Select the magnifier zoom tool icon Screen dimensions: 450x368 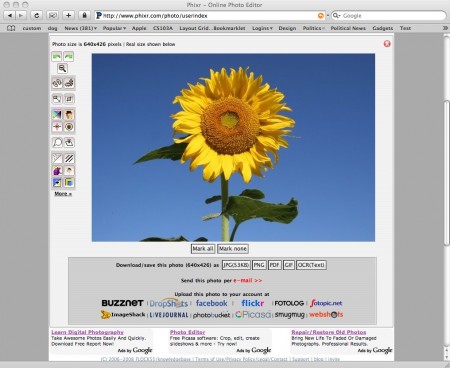pos(62,69)
